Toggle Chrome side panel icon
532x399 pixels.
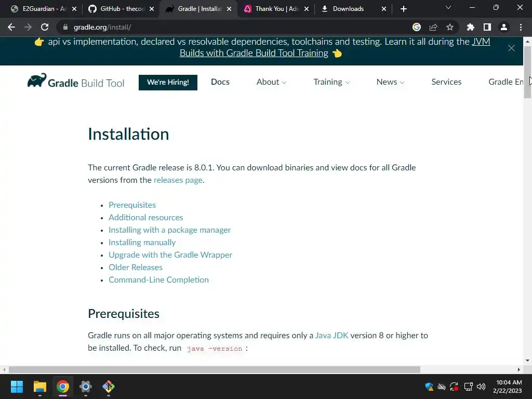487,27
